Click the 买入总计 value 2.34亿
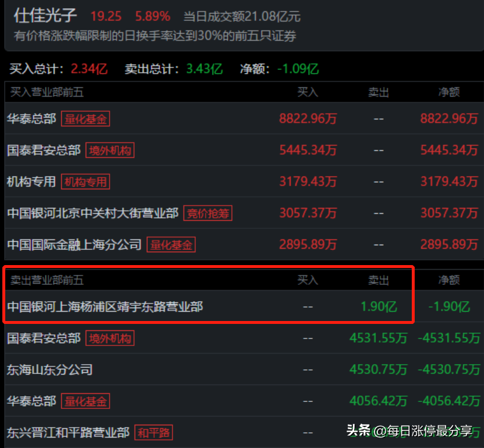The height and width of the screenshot is (448, 484). pyautogui.click(x=89, y=69)
